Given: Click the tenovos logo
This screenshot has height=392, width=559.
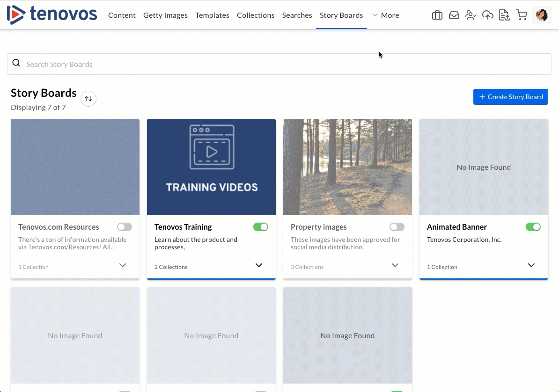Looking at the screenshot, I should point(51,15).
